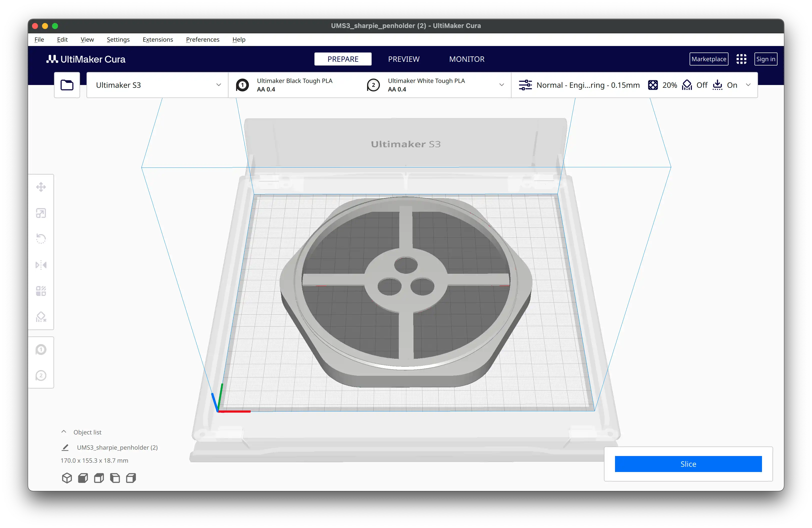The image size is (812, 528).
Task: Click the UltiMaker Cura logo
Action: [86, 59]
